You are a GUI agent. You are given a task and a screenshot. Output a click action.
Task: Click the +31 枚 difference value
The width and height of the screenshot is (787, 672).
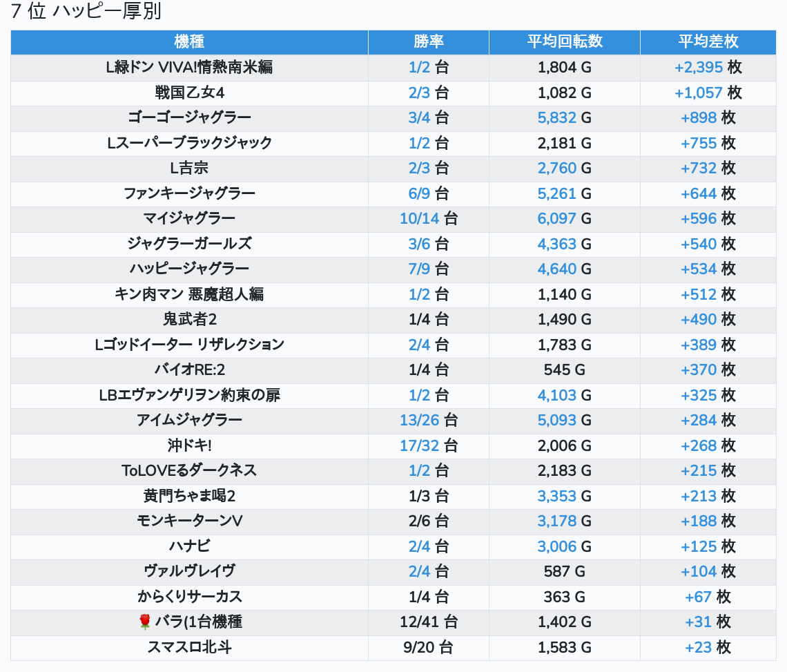[x=708, y=622]
